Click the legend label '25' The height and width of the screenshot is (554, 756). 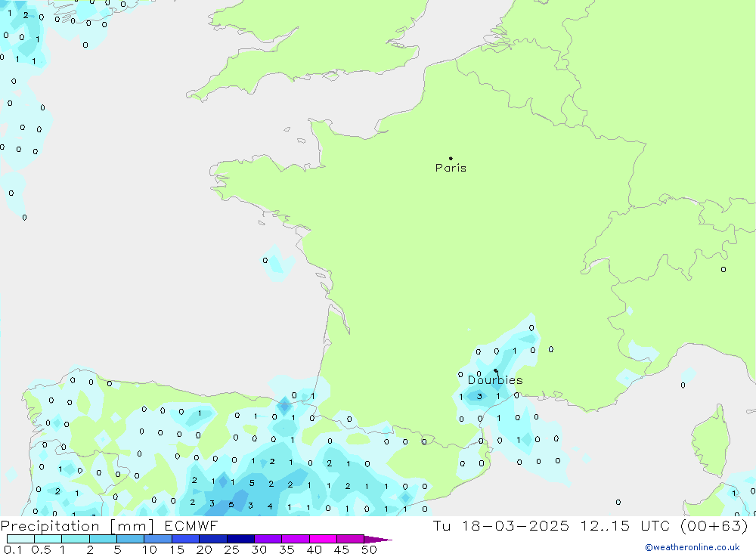coord(231,549)
